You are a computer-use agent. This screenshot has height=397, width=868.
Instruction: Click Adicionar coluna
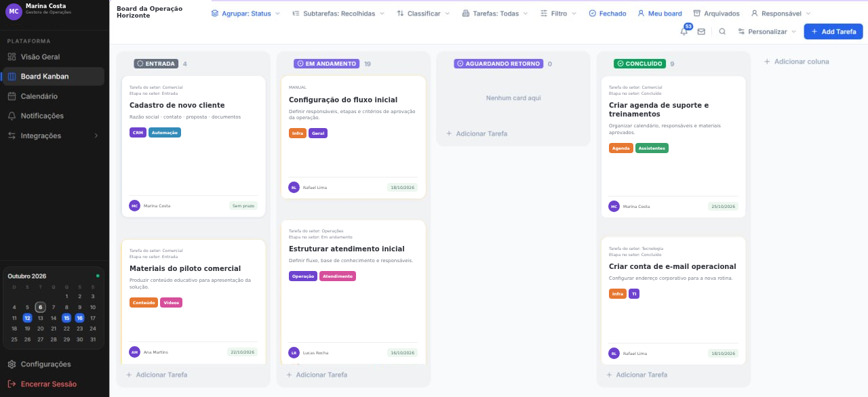pos(796,62)
